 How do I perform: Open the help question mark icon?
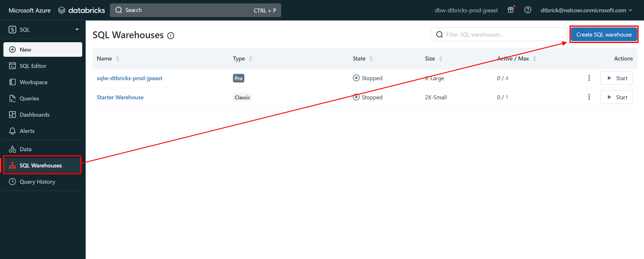pos(528,10)
